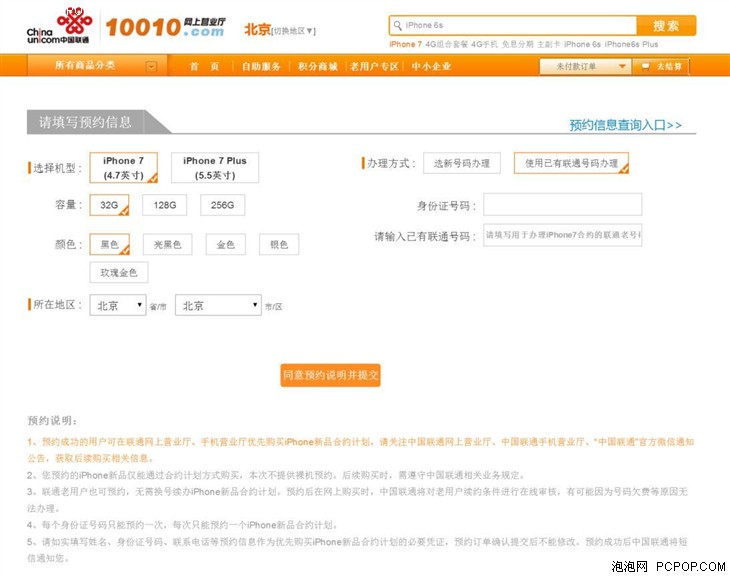Viewport: 730px width, 577px height.
Task: Open the 自助服务 menu item
Action: pyautogui.click(x=261, y=67)
